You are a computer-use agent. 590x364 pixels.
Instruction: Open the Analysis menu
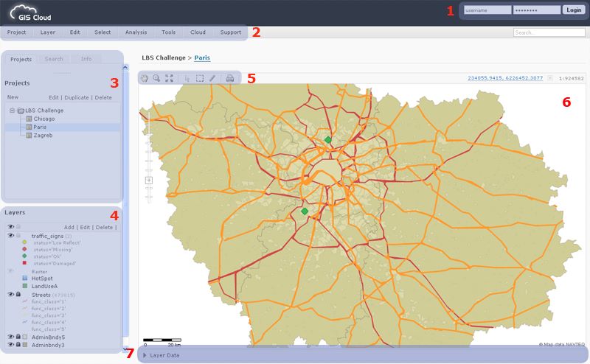click(x=136, y=32)
